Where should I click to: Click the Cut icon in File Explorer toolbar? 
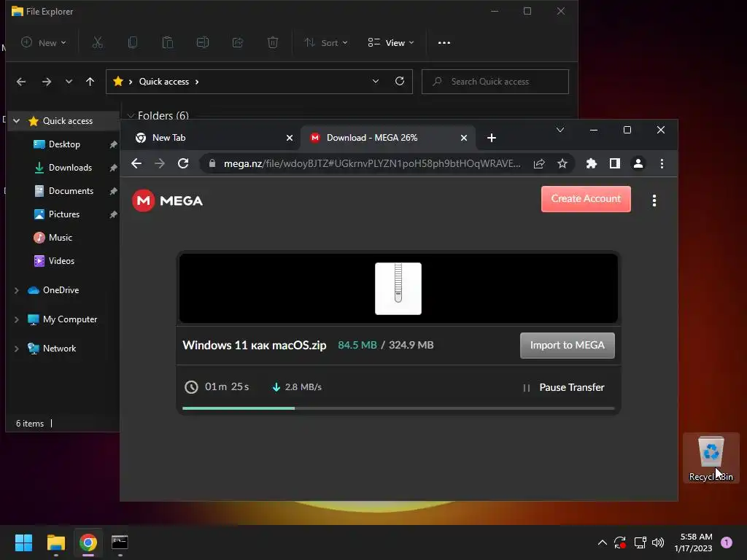[97, 43]
